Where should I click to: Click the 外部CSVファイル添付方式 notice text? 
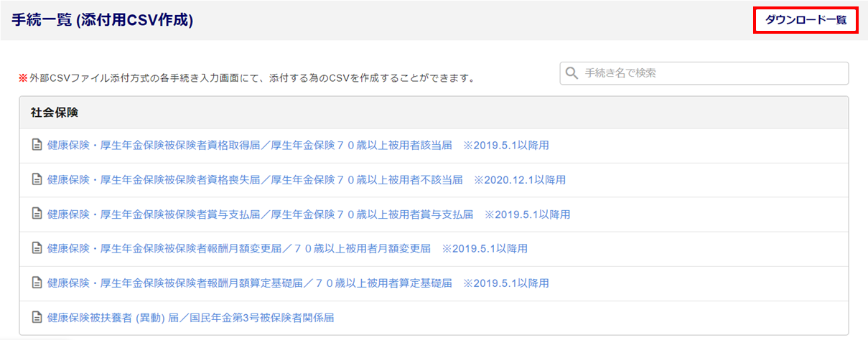[248, 77]
